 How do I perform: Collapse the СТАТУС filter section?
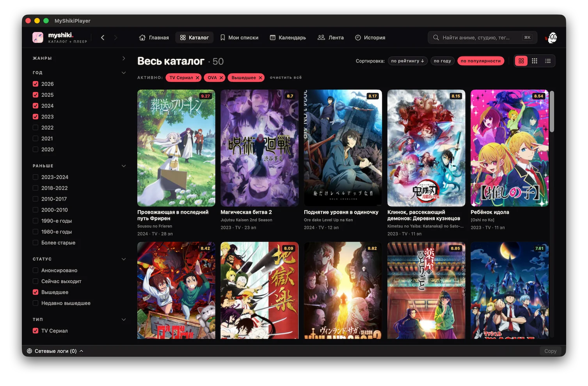124,259
